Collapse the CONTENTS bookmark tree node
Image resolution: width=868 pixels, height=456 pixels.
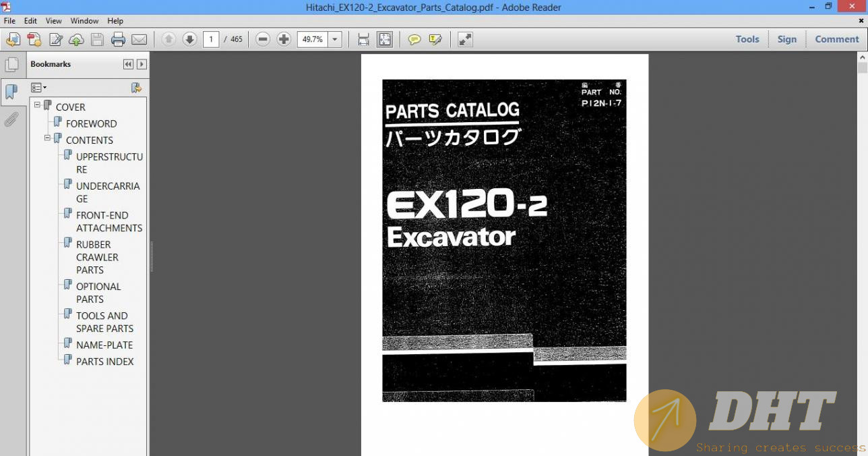click(48, 138)
